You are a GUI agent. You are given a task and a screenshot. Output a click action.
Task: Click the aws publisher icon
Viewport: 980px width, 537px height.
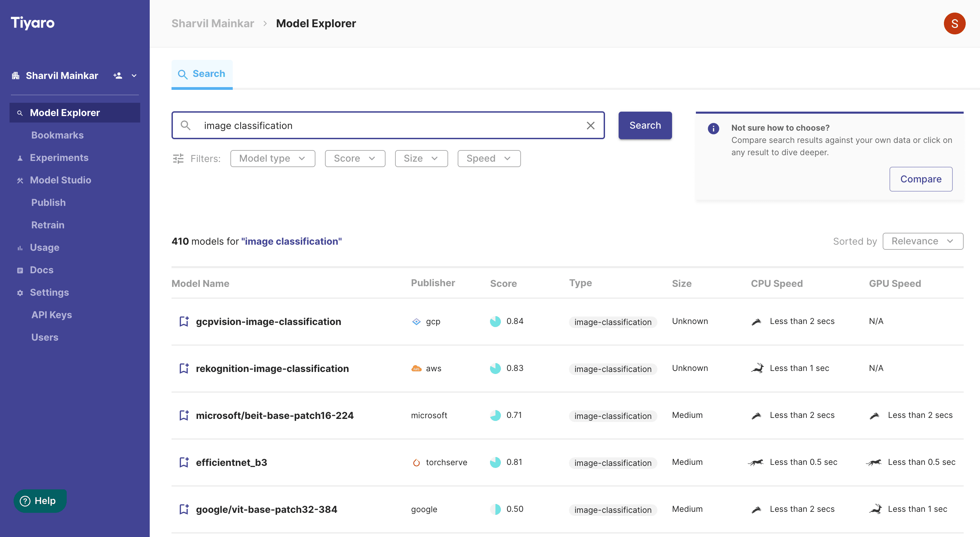416,368
